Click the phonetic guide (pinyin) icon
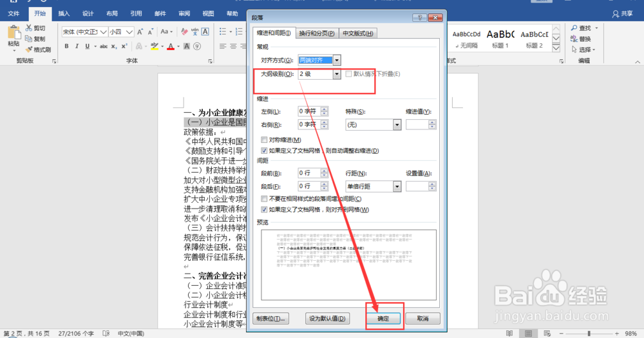The height and width of the screenshot is (338, 644). [194, 32]
